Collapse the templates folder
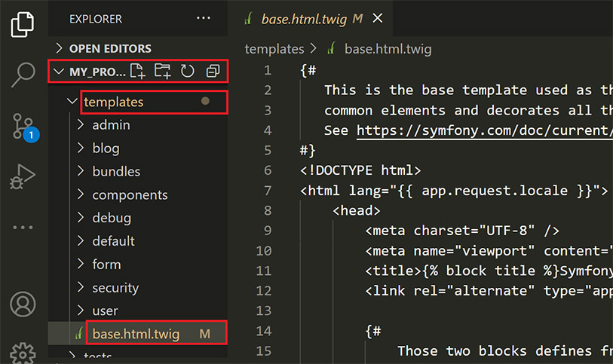The height and width of the screenshot is (364, 613). click(x=113, y=101)
